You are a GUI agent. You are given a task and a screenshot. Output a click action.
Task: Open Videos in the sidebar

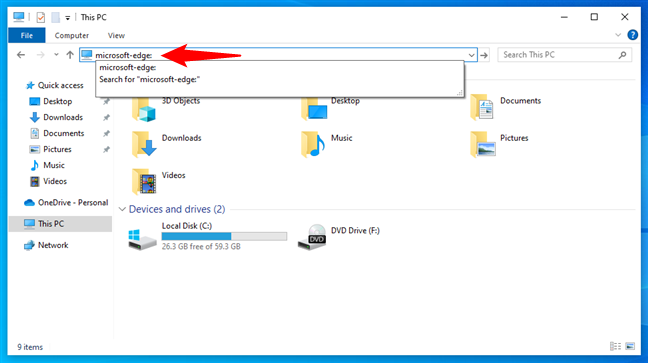point(55,181)
